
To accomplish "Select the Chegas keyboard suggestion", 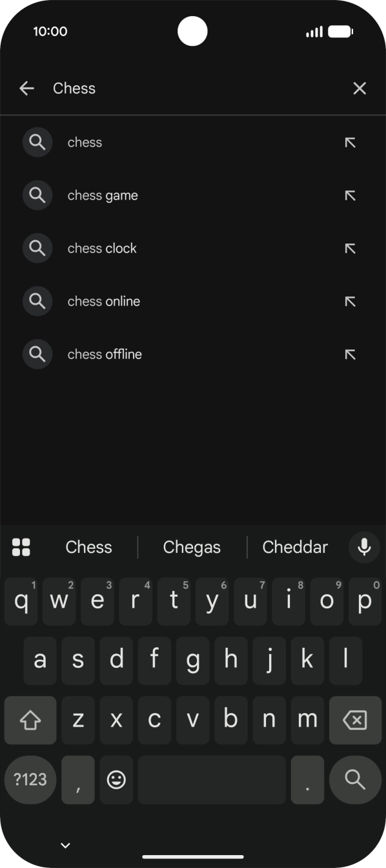I will (x=192, y=547).
